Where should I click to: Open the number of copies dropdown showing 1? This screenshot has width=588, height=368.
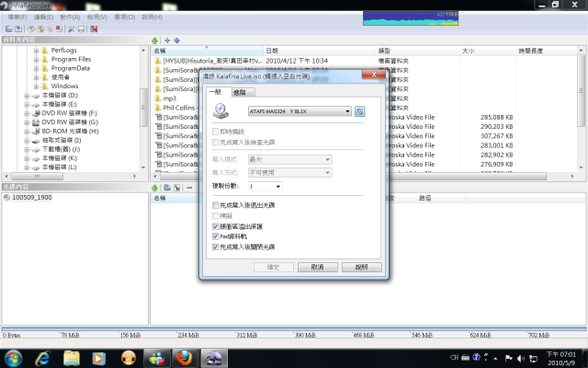pyautogui.click(x=266, y=186)
